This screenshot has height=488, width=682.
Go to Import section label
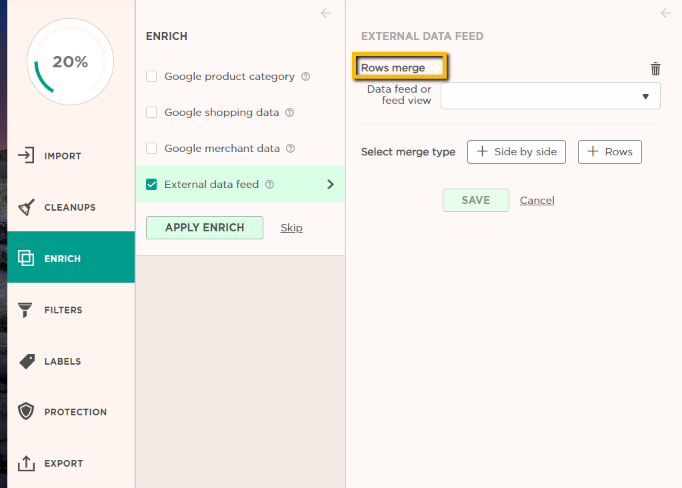coord(63,156)
